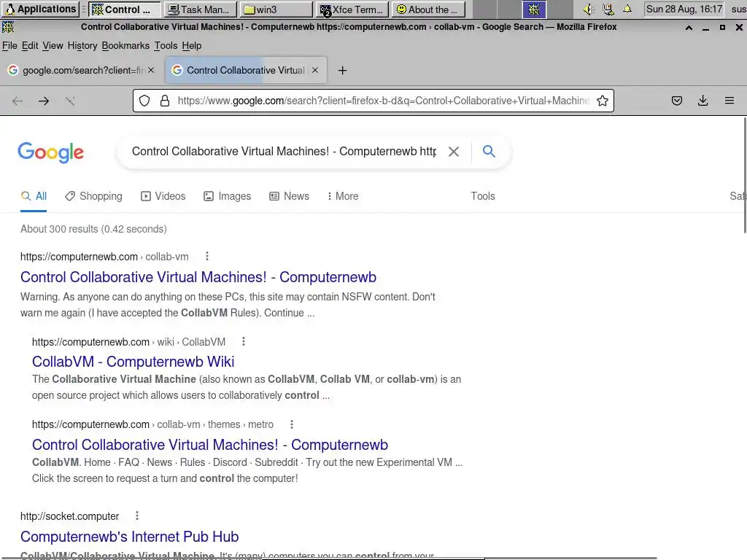Open themes metro Control Collaborative Virtual Machines result
The height and width of the screenshot is (560, 747).
pos(210,445)
